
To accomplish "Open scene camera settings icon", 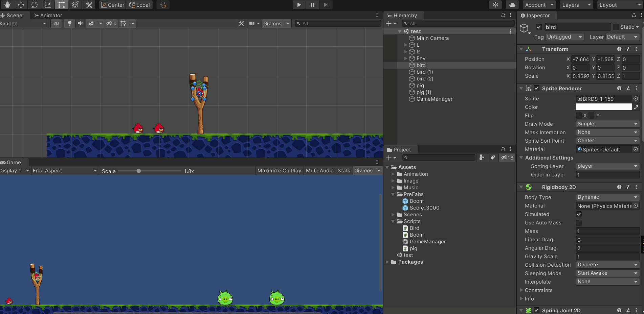I will click(x=252, y=23).
